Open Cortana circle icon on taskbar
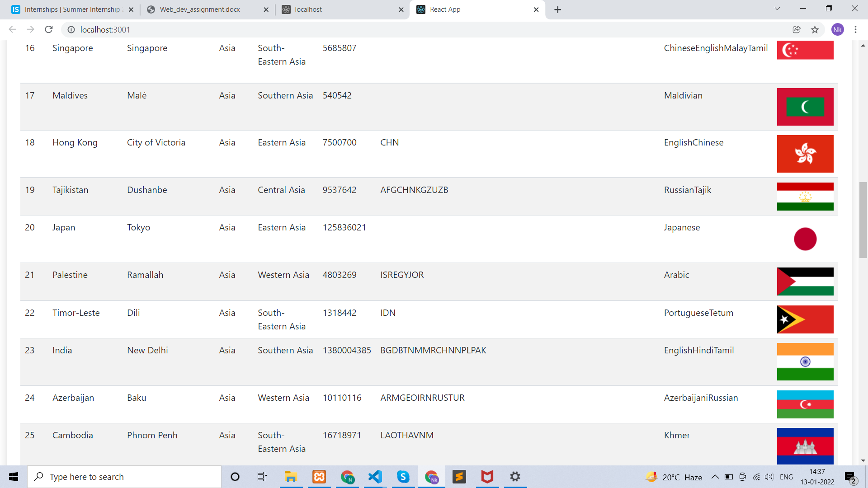This screenshot has width=868, height=488. tap(235, 477)
